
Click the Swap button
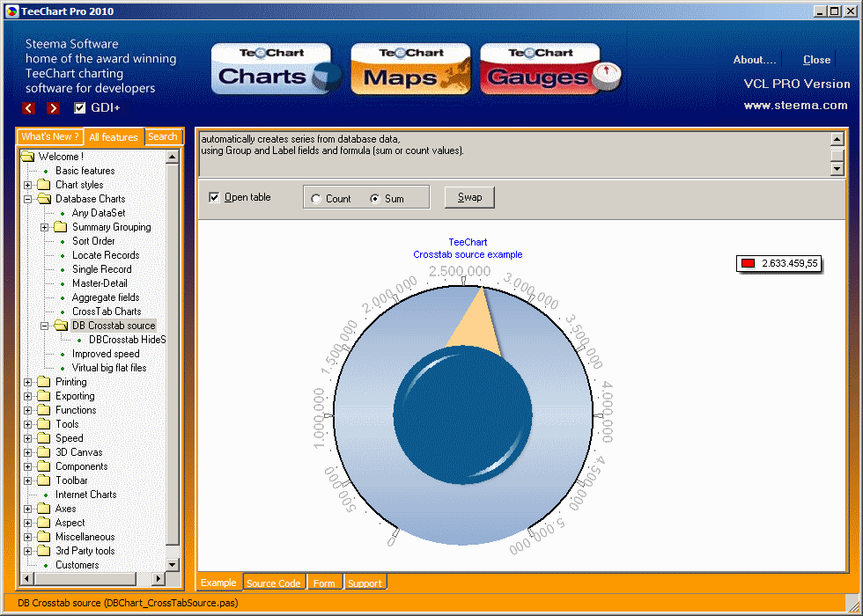point(469,197)
